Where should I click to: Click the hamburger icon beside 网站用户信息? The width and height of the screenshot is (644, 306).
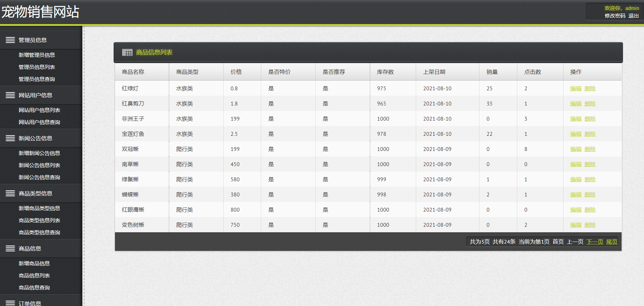point(10,95)
